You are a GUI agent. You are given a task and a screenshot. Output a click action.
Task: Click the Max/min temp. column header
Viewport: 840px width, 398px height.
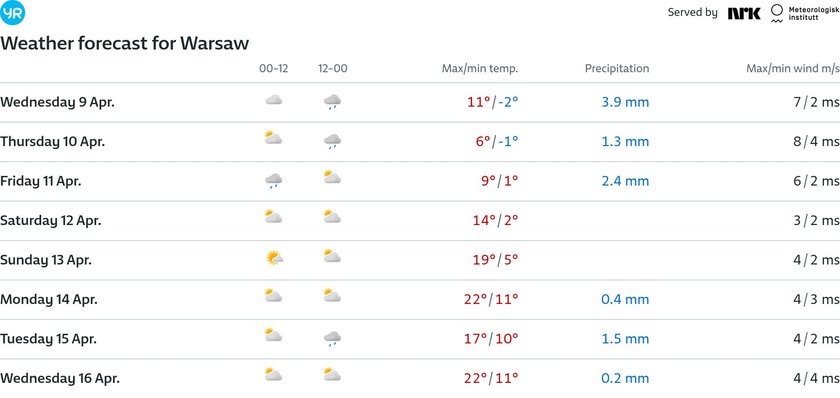point(480,69)
